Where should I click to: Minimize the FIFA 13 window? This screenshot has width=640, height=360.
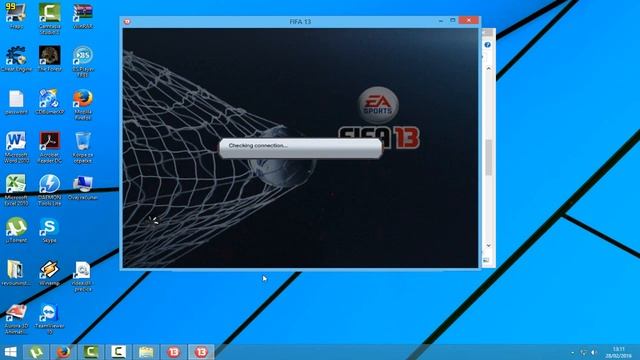[441, 20]
